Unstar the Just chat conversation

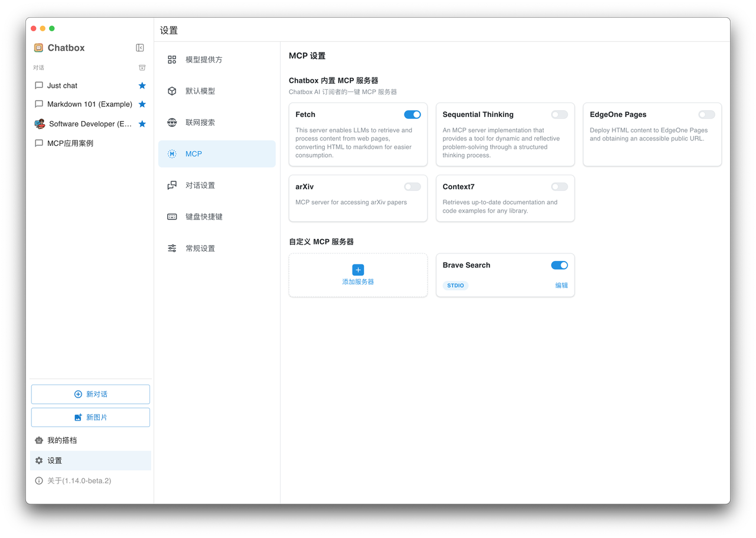click(142, 86)
